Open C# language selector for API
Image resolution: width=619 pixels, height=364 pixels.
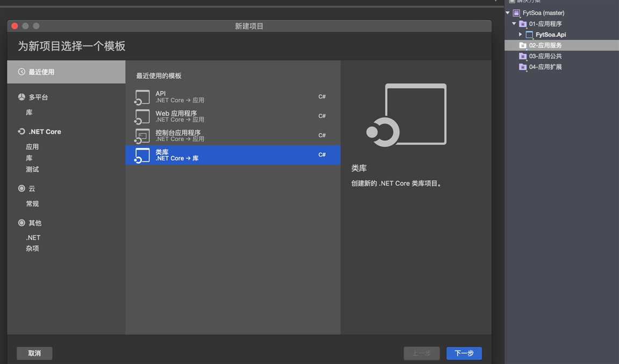click(x=322, y=97)
